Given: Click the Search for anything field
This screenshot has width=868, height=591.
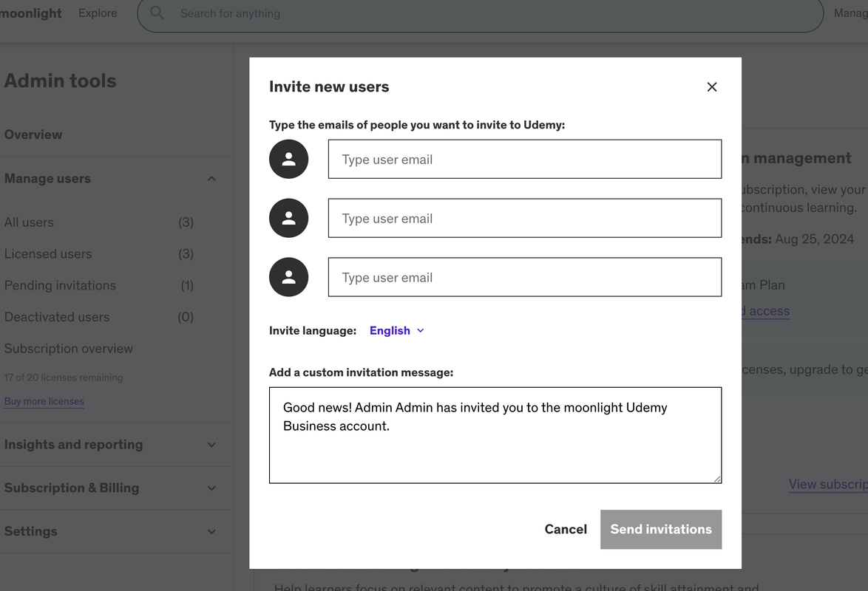Looking at the screenshot, I should point(481,13).
